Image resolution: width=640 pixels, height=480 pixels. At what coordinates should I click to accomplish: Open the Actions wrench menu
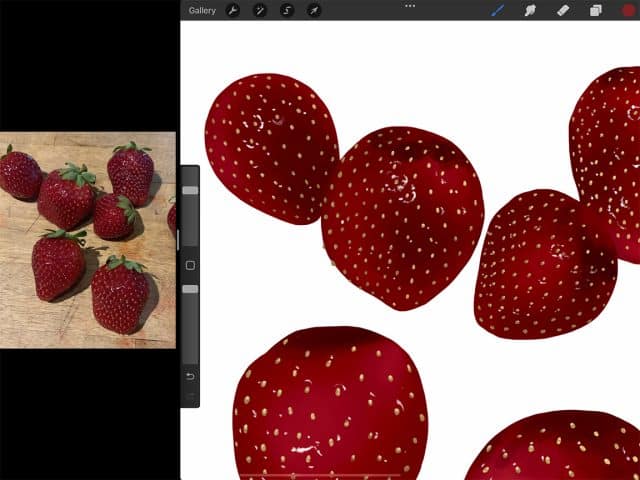(233, 11)
